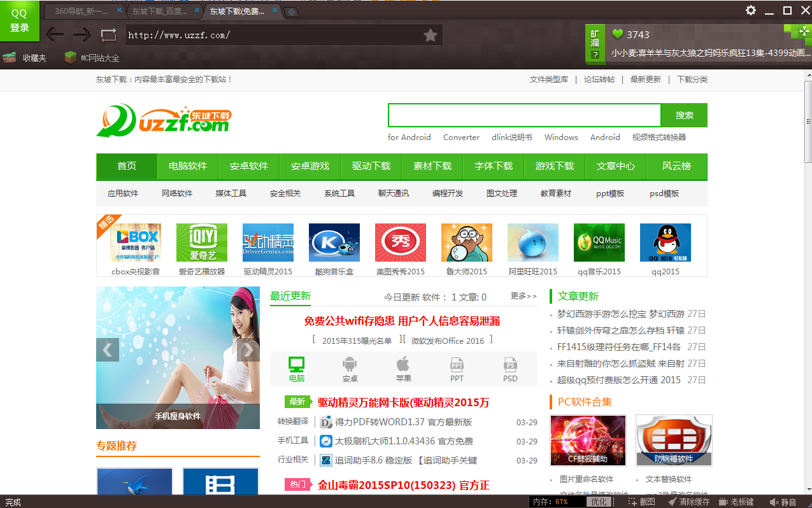Open 微软发布Office 2016 link
Viewport: 812px width, 508px height.
click(448, 341)
